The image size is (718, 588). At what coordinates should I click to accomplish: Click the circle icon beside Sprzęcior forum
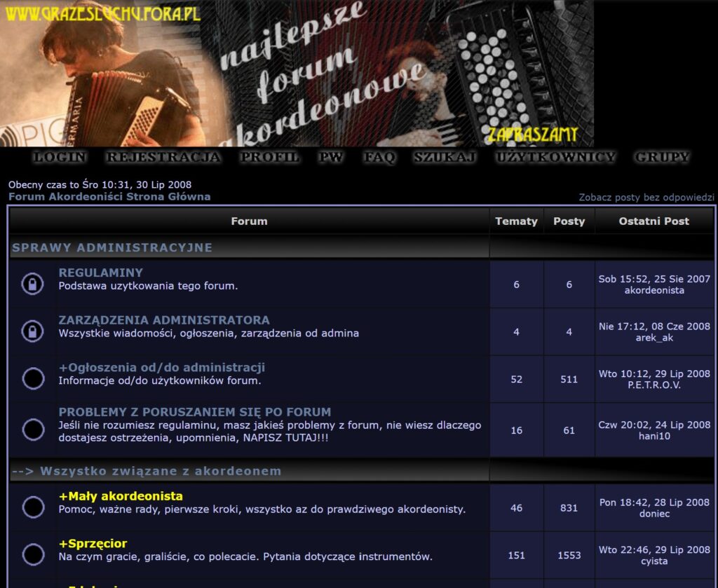pyautogui.click(x=33, y=554)
